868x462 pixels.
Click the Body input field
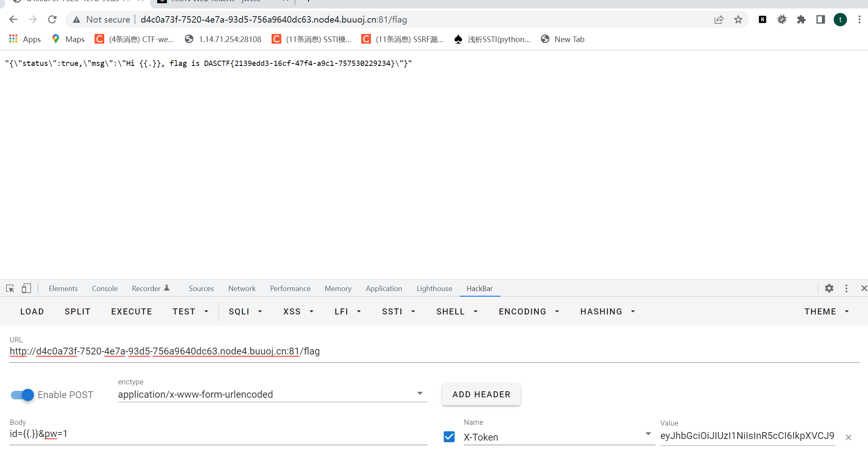tap(218, 434)
